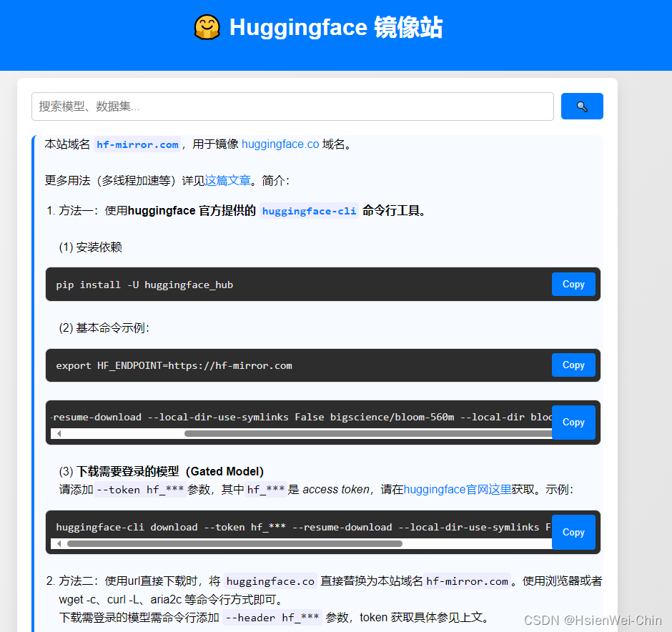672x632 pixels.
Task: Click left scroll arrow in token command block
Action: [59, 544]
